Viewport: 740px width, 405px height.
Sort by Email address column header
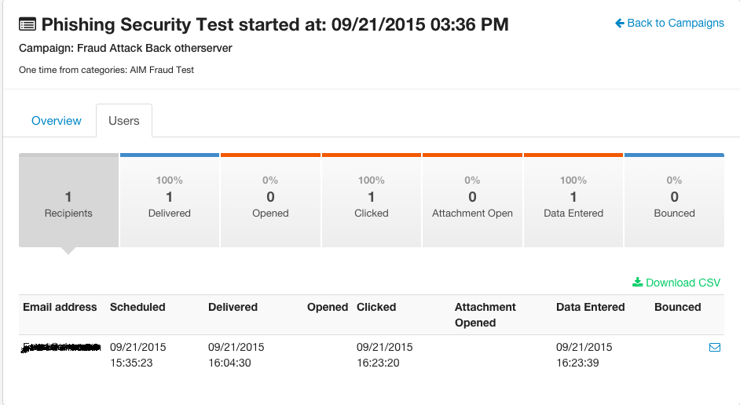point(60,307)
